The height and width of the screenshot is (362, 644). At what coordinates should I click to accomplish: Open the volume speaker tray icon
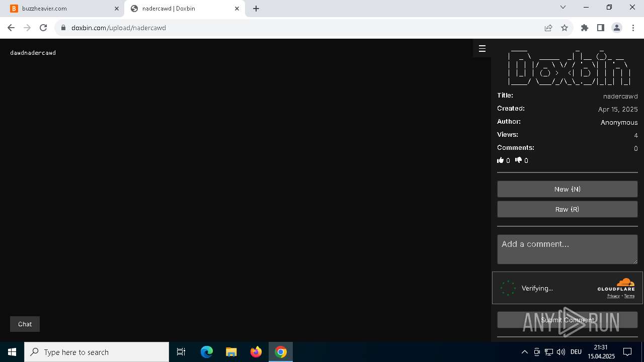point(561,352)
